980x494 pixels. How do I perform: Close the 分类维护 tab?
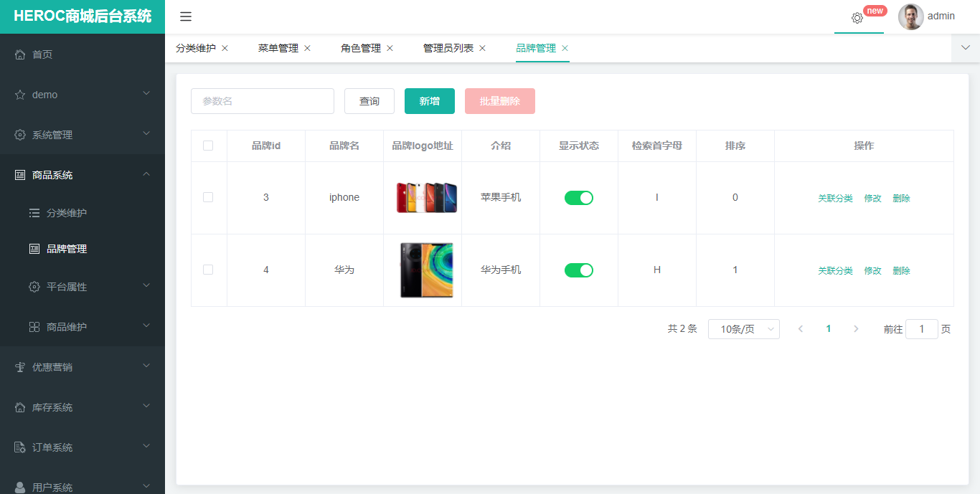(225, 48)
